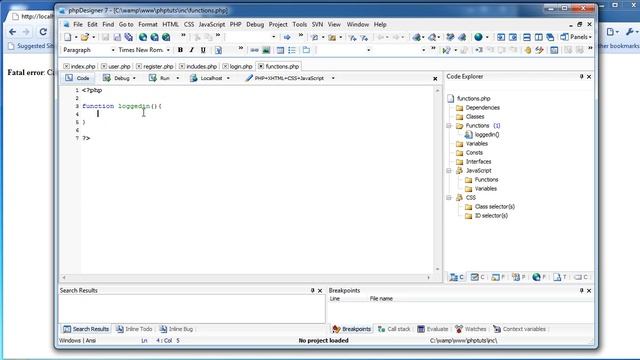
Task: Collapse the CSS node in Code Explorer
Action: tap(449, 198)
